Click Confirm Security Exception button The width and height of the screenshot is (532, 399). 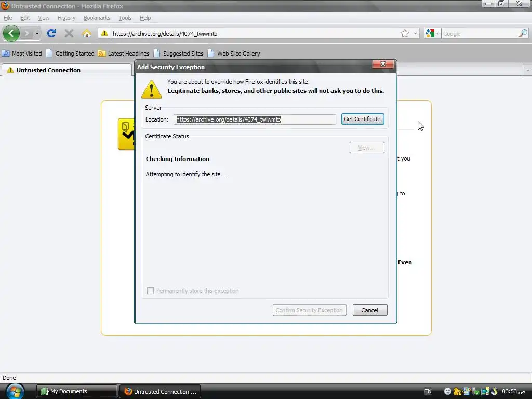[x=309, y=310]
